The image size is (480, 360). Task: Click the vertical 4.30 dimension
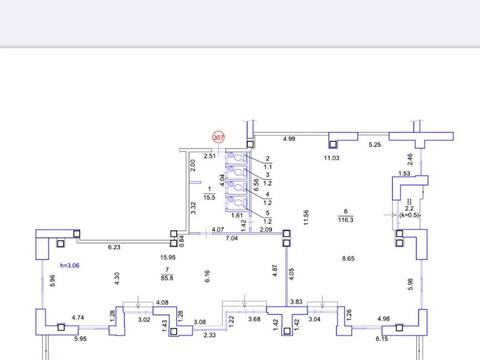click(117, 278)
